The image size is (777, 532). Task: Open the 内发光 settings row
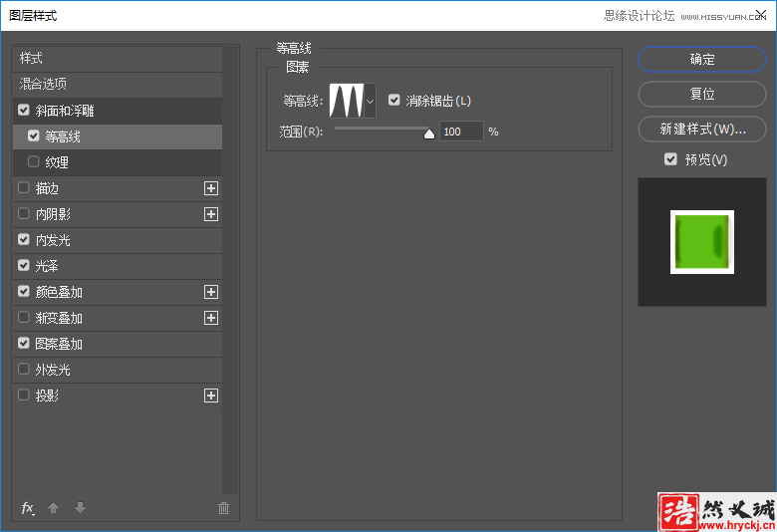pyautogui.click(x=118, y=240)
